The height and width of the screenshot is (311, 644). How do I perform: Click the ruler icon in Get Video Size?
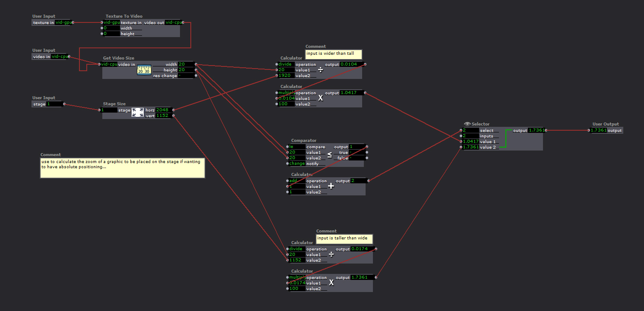click(x=144, y=70)
